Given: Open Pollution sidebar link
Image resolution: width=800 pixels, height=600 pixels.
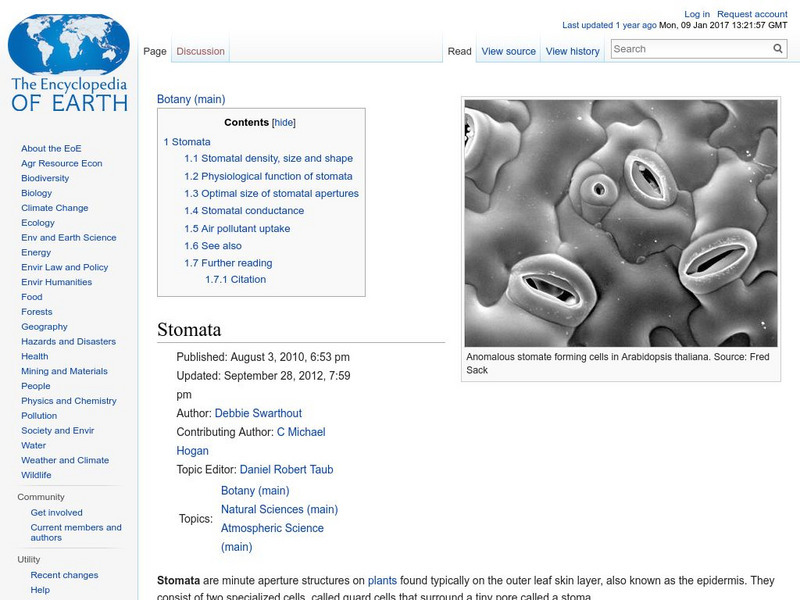Looking at the screenshot, I should click(x=39, y=415).
